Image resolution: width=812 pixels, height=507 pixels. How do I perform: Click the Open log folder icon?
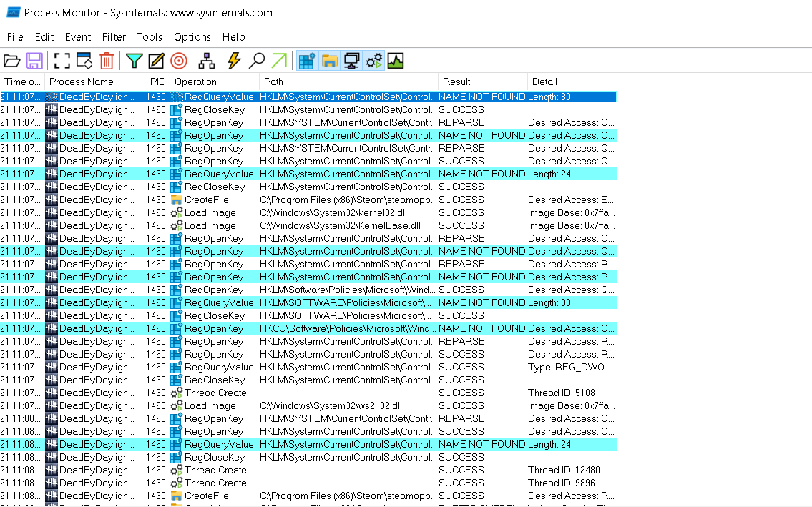pos(12,61)
